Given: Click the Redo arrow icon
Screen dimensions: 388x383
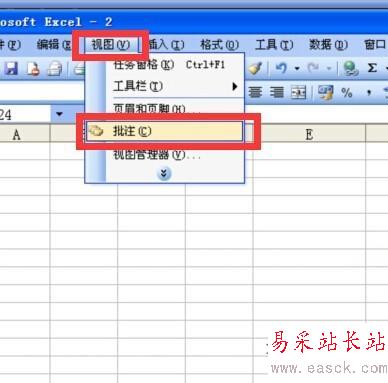Looking at the screenshot, I should pyautogui.click(x=313, y=68).
